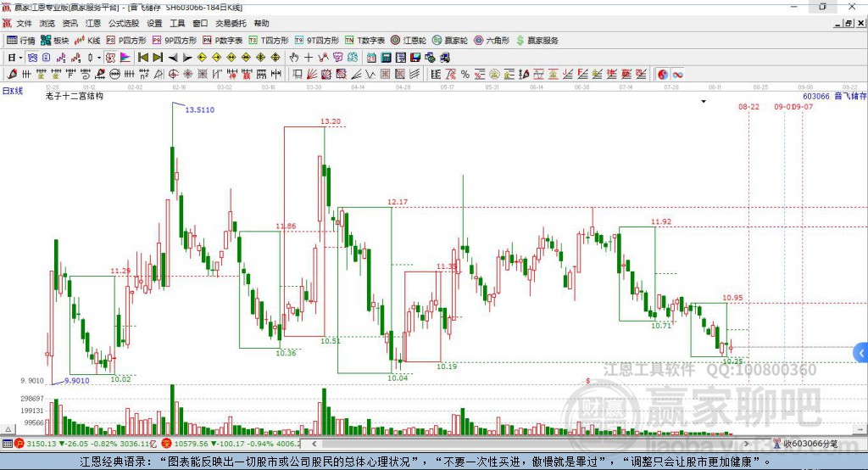
Task: Open the calendar icon
Action: click(x=371, y=58)
